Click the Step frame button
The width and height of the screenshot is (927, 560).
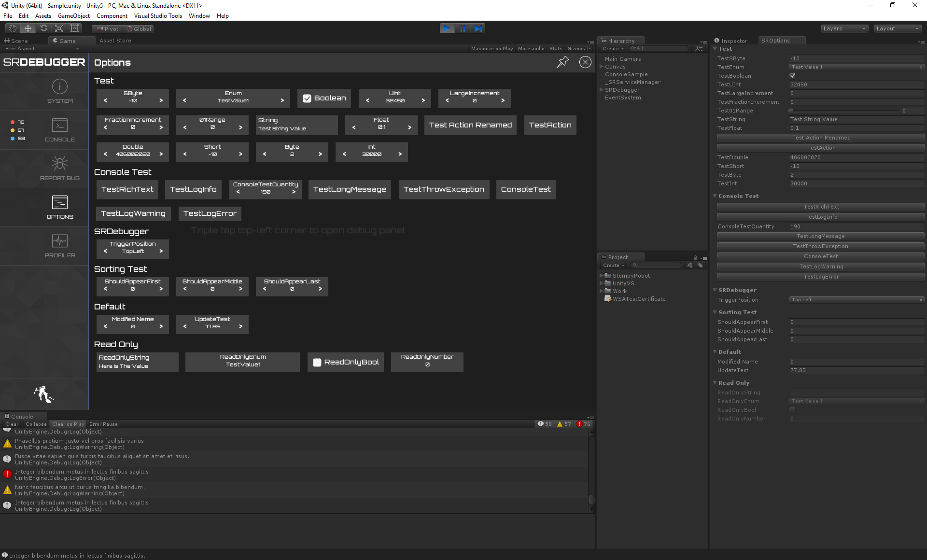[478, 28]
